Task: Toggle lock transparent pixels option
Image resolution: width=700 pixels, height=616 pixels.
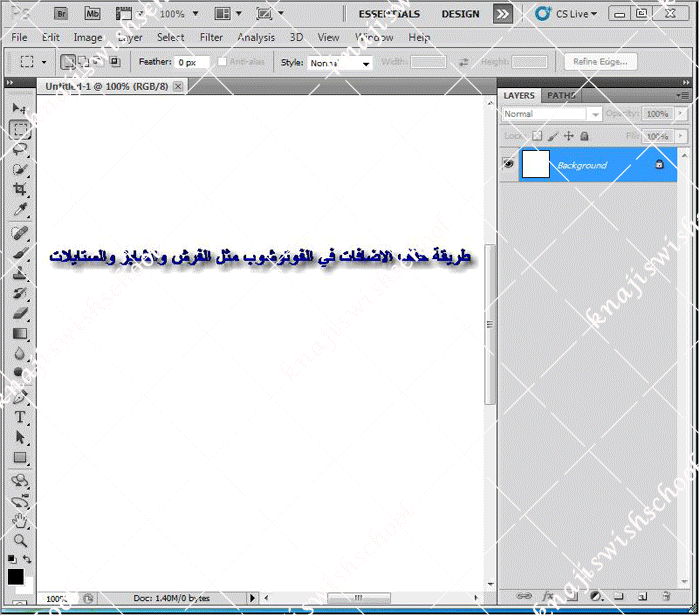Action: click(x=537, y=136)
